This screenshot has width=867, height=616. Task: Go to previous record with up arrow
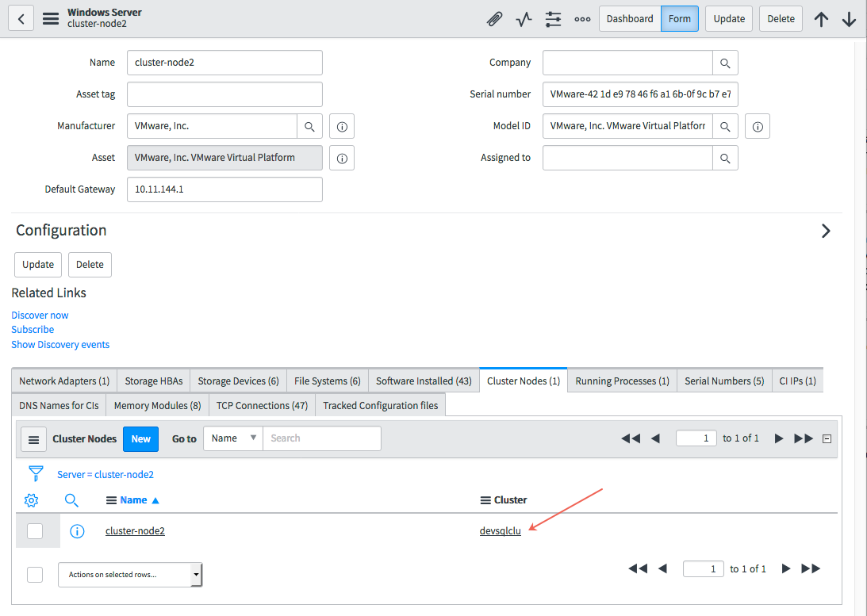(x=821, y=19)
